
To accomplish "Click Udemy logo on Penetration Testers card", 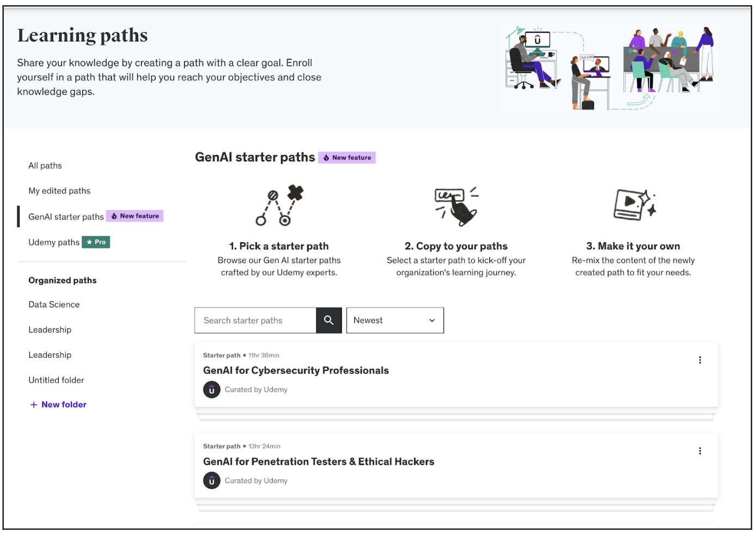I will (x=212, y=481).
